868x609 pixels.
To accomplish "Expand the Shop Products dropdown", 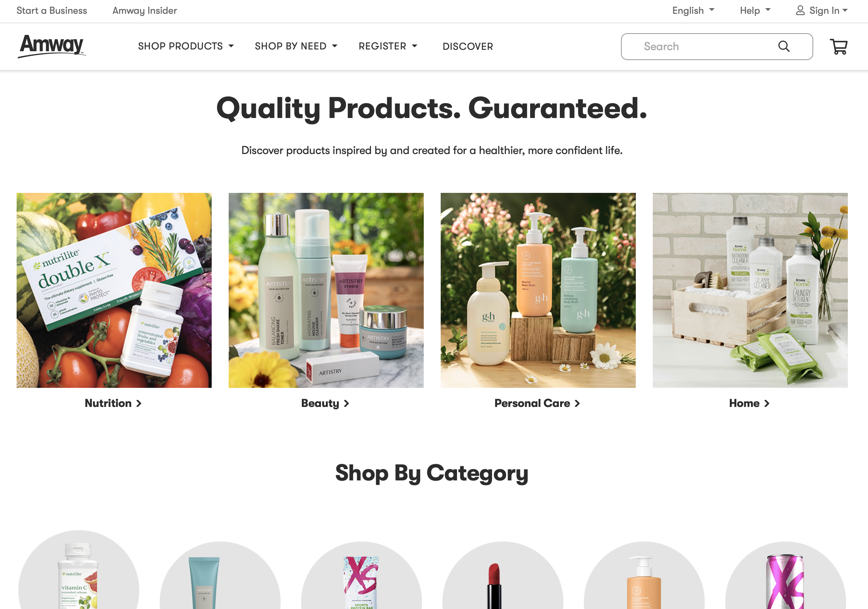I will coord(186,46).
